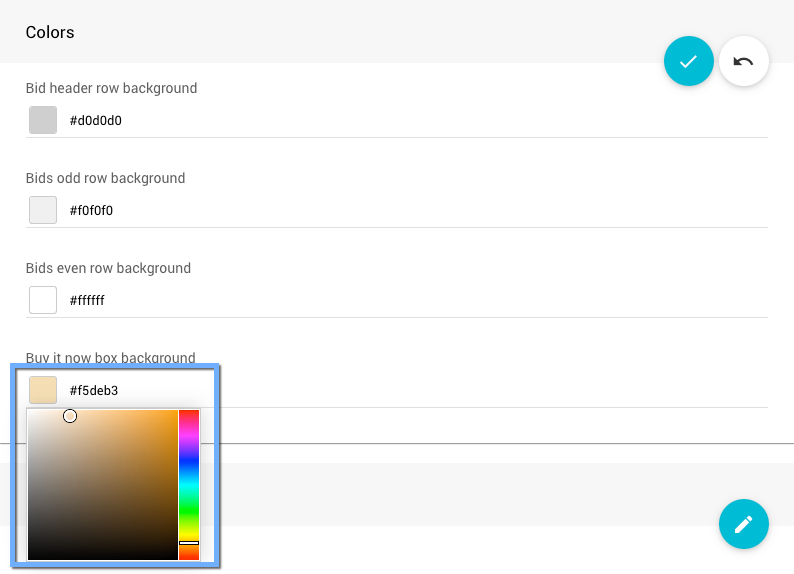Viewport: 794px width, 574px height.
Task: Focus the #f0f0f0 hex value field
Action: coord(400,211)
